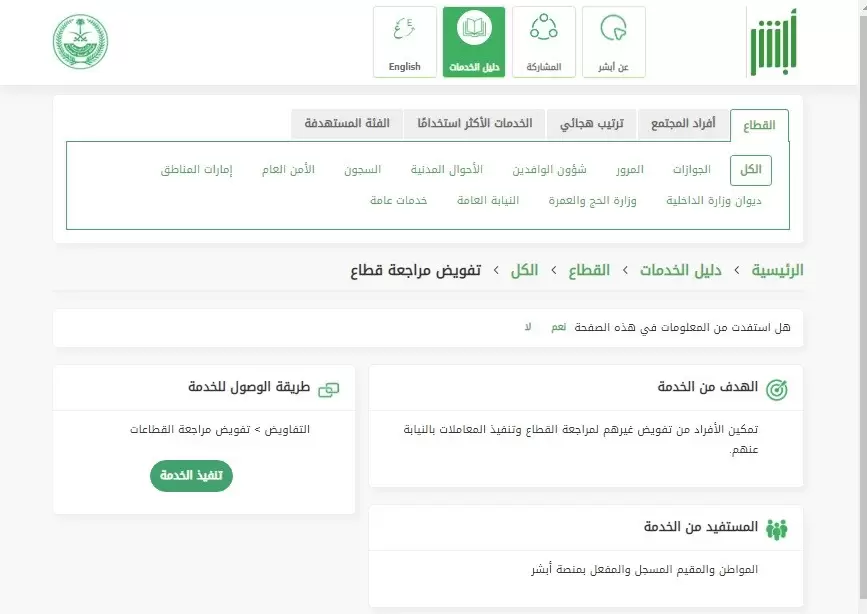Filter services by النيابة العامة
Viewport: 867px width, 614px height.
click(488, 201)
